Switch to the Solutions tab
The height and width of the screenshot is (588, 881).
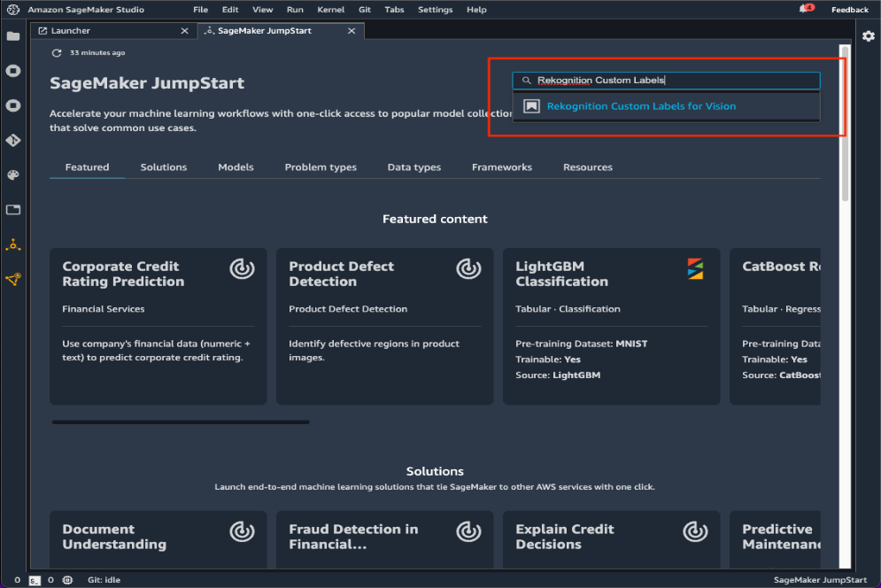point(163,166)
